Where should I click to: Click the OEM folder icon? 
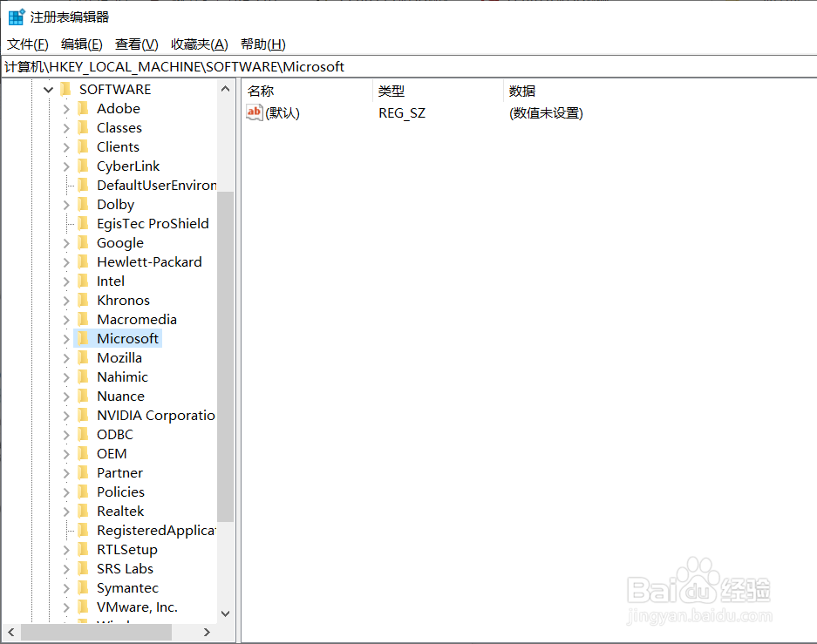click(x=83, y=453)
